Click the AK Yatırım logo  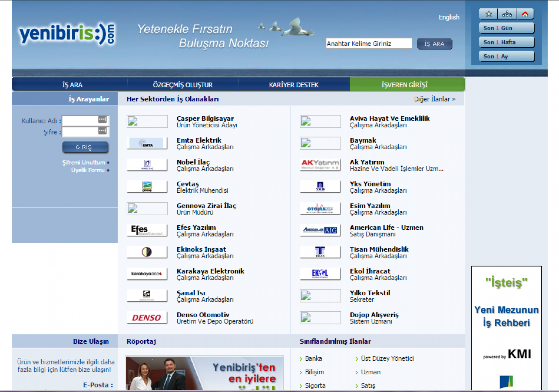(320, 165)
